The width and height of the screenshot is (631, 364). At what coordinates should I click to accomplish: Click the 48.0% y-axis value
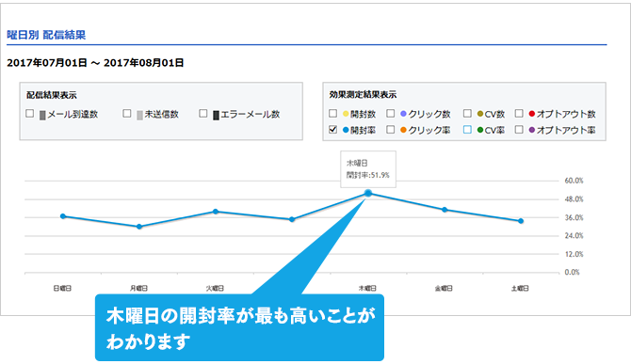click(574, 199)
